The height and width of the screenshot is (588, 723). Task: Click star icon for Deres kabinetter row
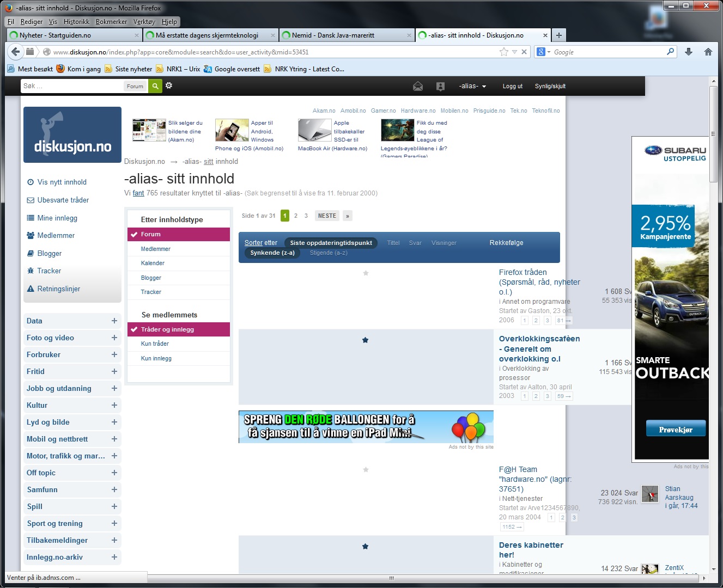tap(365, 546)
